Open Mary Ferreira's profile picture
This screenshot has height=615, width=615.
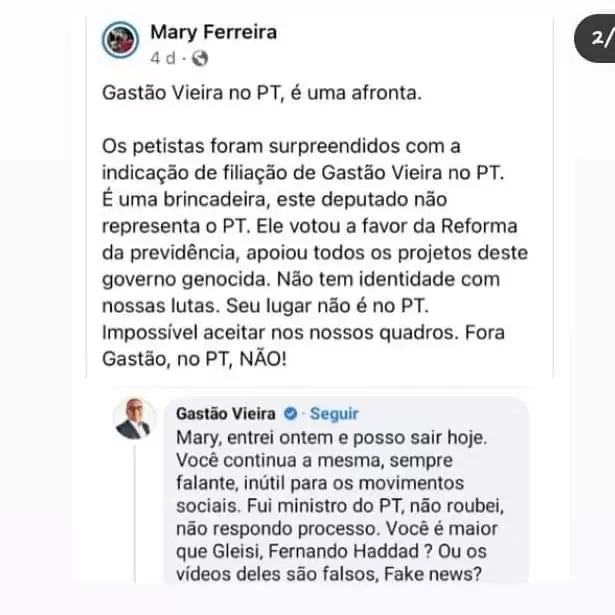coord(120,40)
